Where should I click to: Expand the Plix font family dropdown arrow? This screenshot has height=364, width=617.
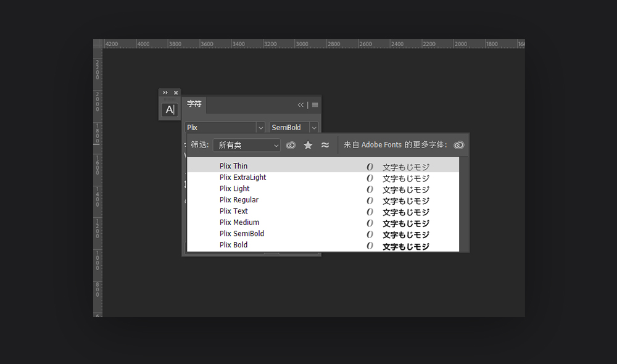click(260, 128)
